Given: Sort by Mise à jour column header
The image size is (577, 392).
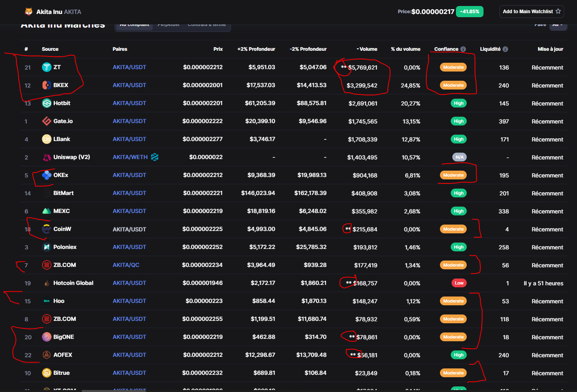Looking at the screenshot, I should 550,49.
